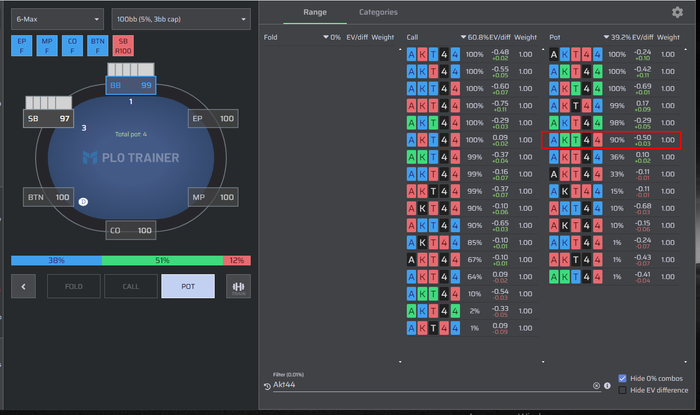Select the SB 97 seat at the table

pyautogui.click(x=48, y=119)
